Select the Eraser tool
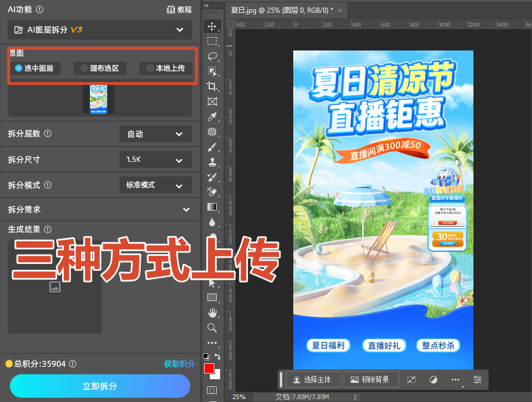 tap(212, 192)
